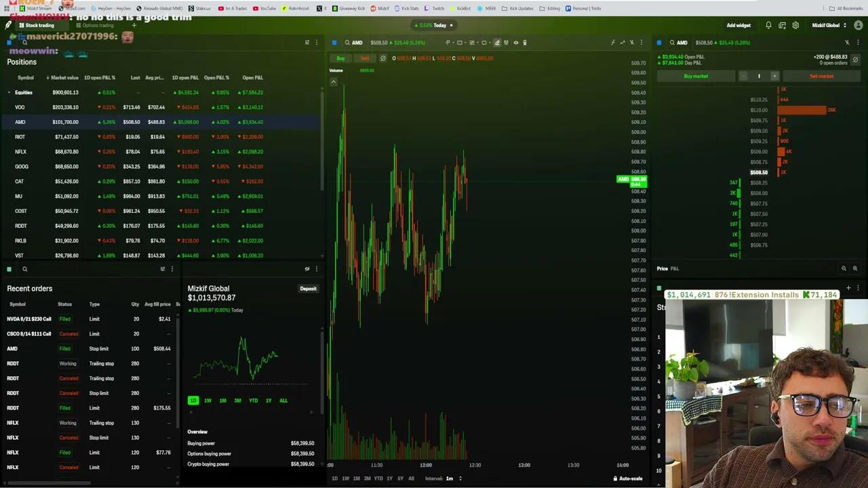This screenshot has width=868, height=488.
Task: Toggle Auto-scale on the chart
Action: pos(628,479)
